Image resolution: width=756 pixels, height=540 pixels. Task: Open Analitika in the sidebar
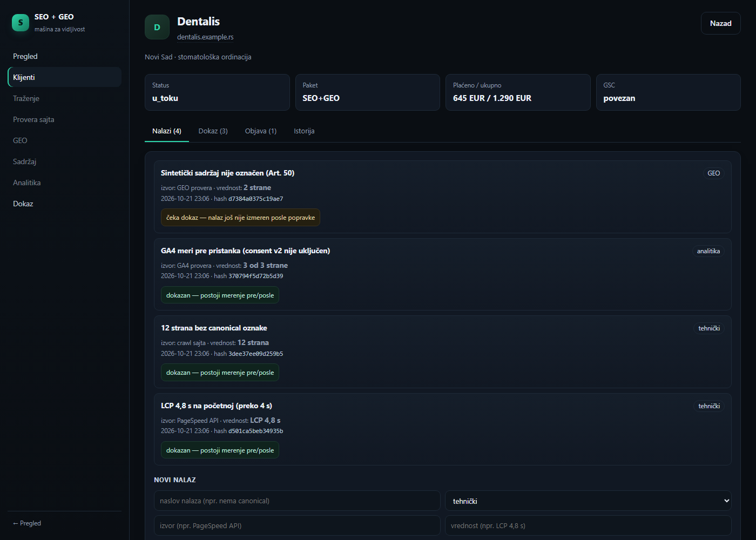pyautogui.click(x=65, y=183)
